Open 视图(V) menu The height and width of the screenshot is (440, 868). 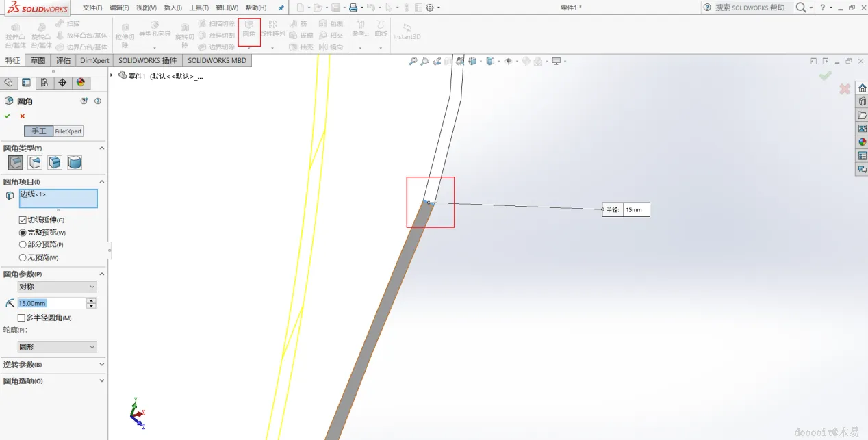click(146, 8)
